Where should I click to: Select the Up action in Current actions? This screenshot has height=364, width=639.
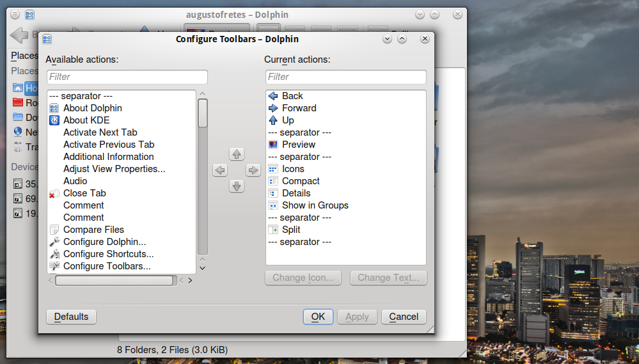[345, 120]
